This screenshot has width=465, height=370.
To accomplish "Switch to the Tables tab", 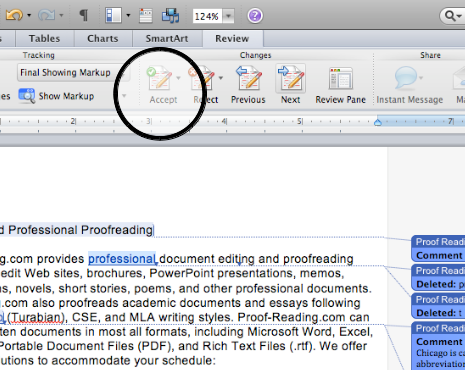I will tap(44, 39).
